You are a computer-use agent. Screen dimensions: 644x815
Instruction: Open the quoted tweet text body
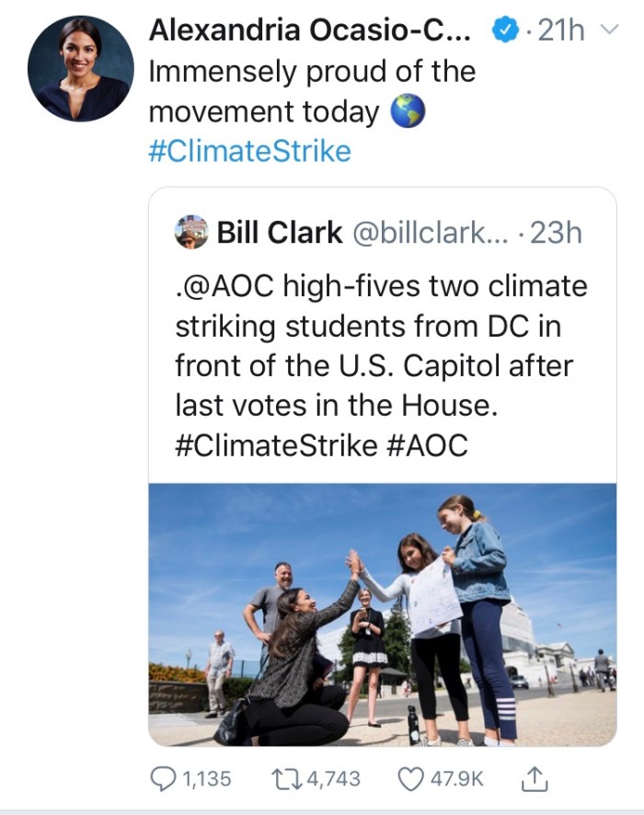coord(381,365)
